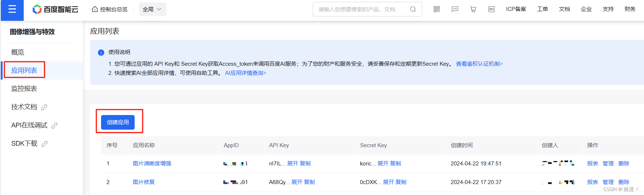644x195 pixels.
Task: Open 控制台总览 home link
Action: click(x=109, y=9)
